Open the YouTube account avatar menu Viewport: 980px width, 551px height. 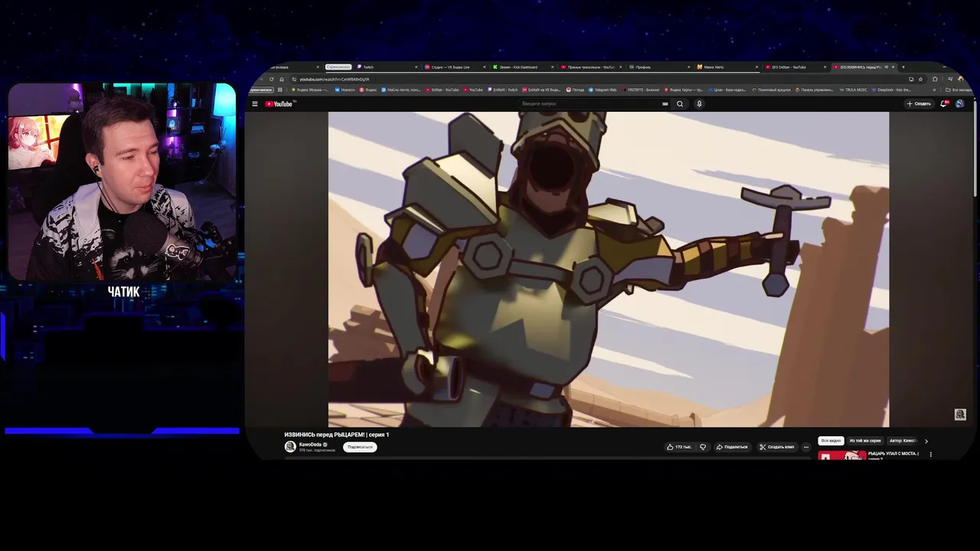pyautogui.click(x=960, y=103)
